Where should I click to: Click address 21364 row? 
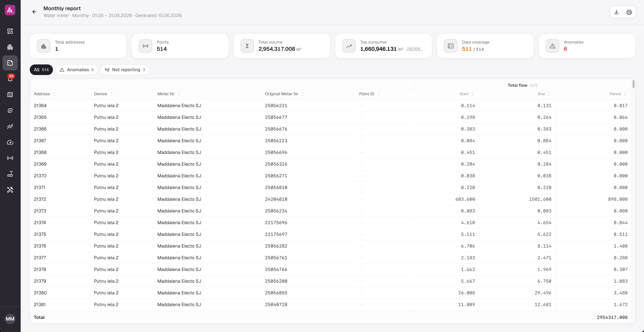(331, 106)
